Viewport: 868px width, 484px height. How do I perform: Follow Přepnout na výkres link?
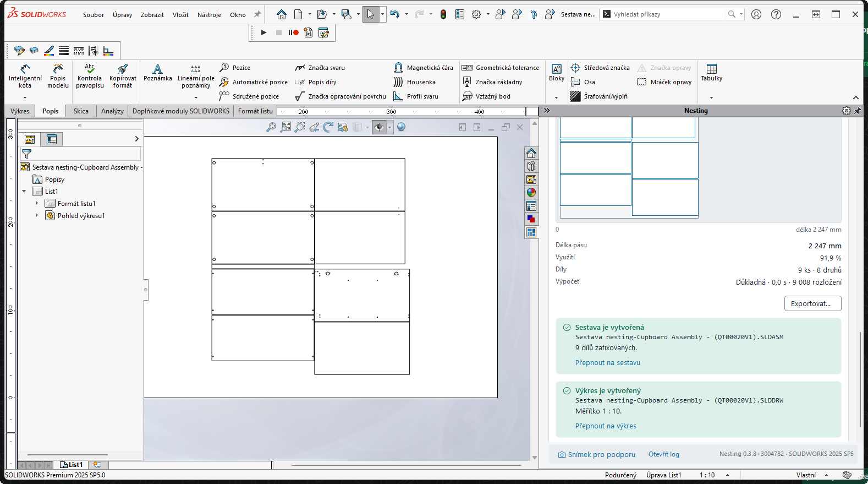point(606,426)
